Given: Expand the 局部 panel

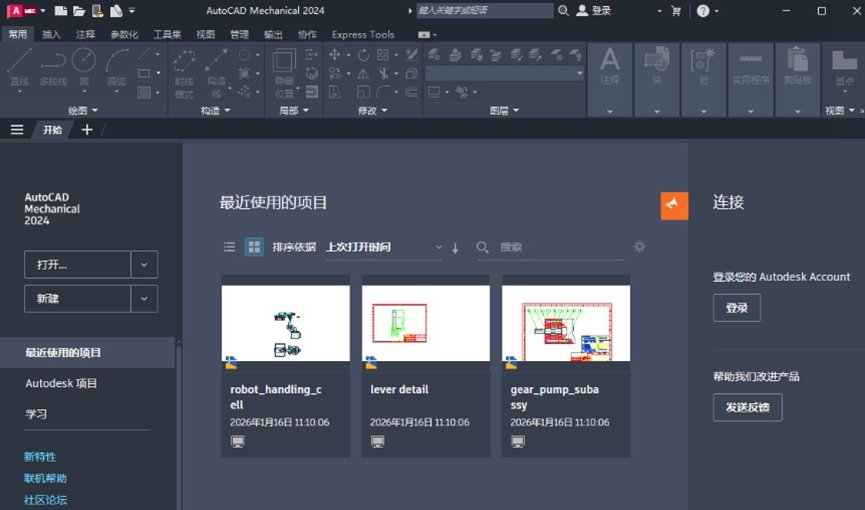Looking at the screenshot, I should click(x=293, y=110).
